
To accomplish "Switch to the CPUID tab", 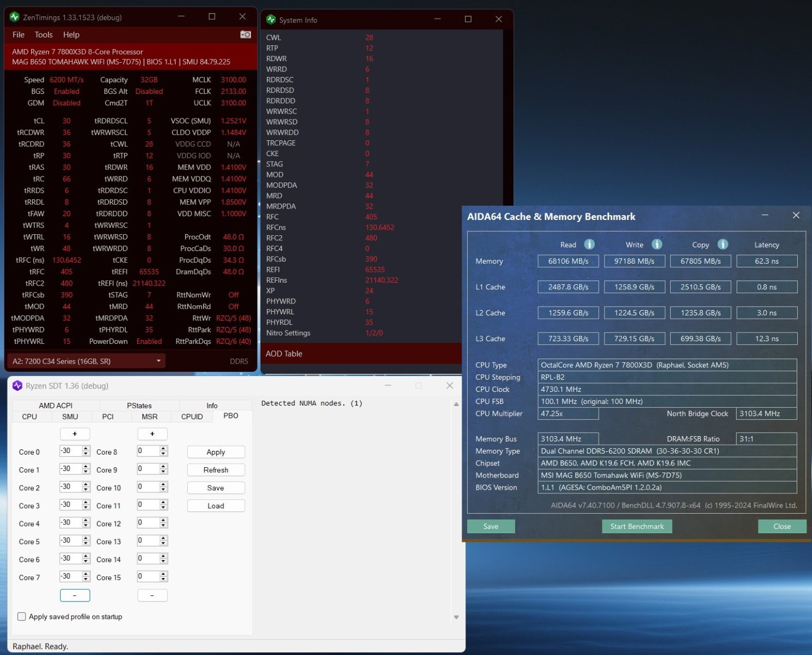I will pos(192,416).
